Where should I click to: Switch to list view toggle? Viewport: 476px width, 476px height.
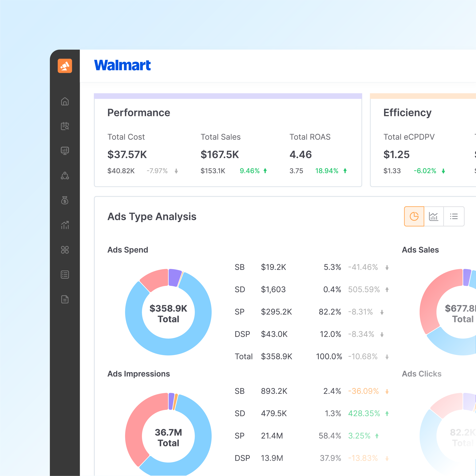pyautogui.click(x=454, y=216)
